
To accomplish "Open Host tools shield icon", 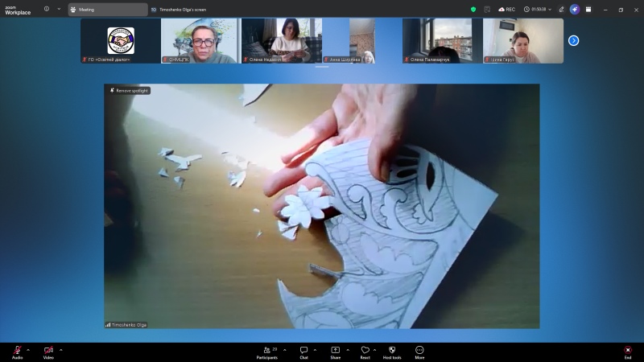I will click(x=392, y=351).
